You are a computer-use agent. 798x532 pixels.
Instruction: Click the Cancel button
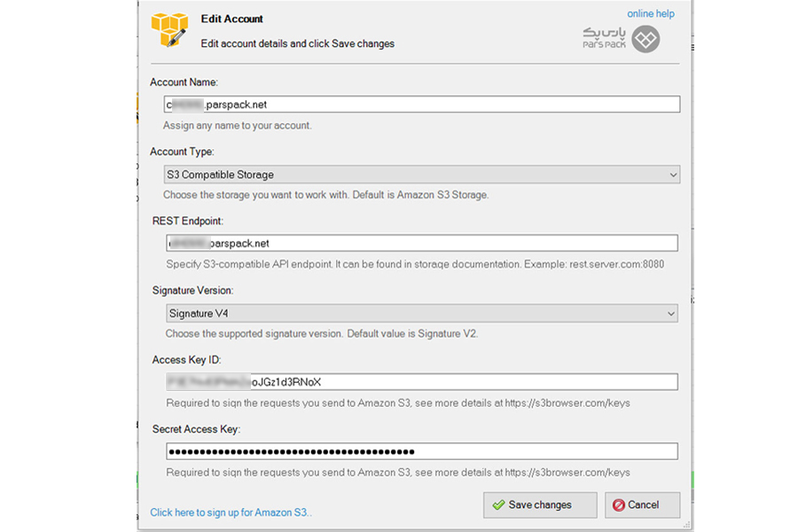[x=642, y=505]
